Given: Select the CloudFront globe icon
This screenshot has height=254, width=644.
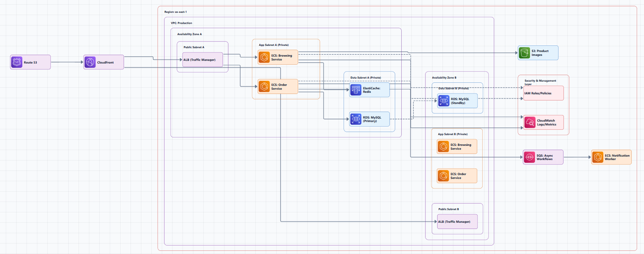Looking at the screenshot, I should 90,62.
